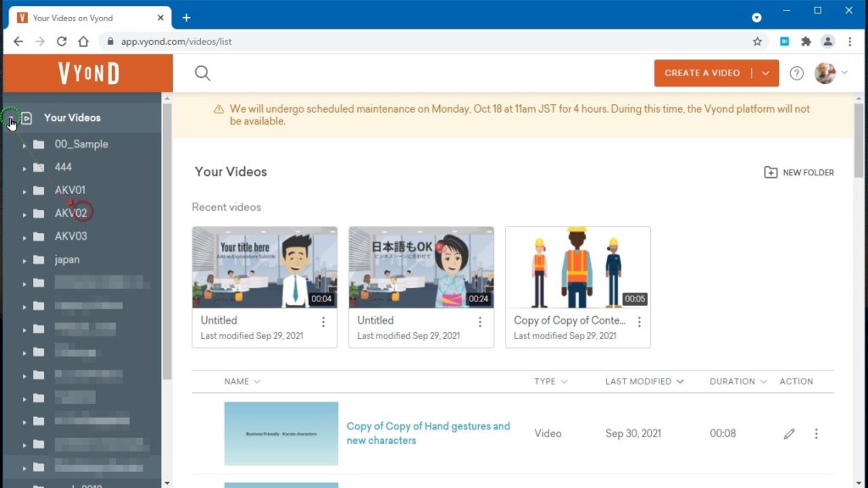Click the 444 shared folder icon
Screen dimensions: 868x488
click(39, 167)
